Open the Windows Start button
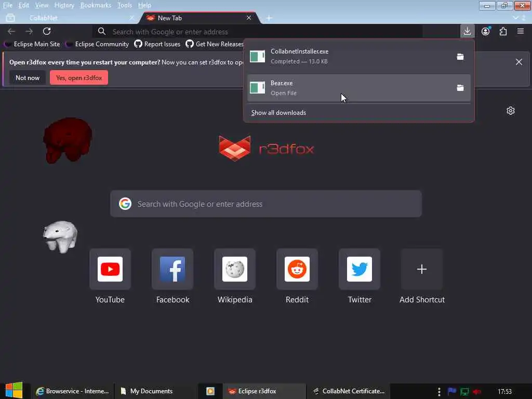This screenshot has width=532, height=399. click(14, 391)
